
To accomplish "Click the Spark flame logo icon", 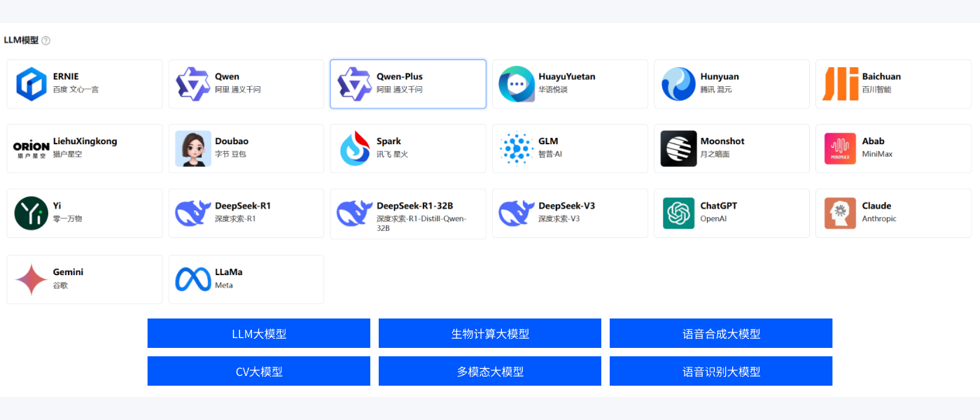I will (355, 148).
